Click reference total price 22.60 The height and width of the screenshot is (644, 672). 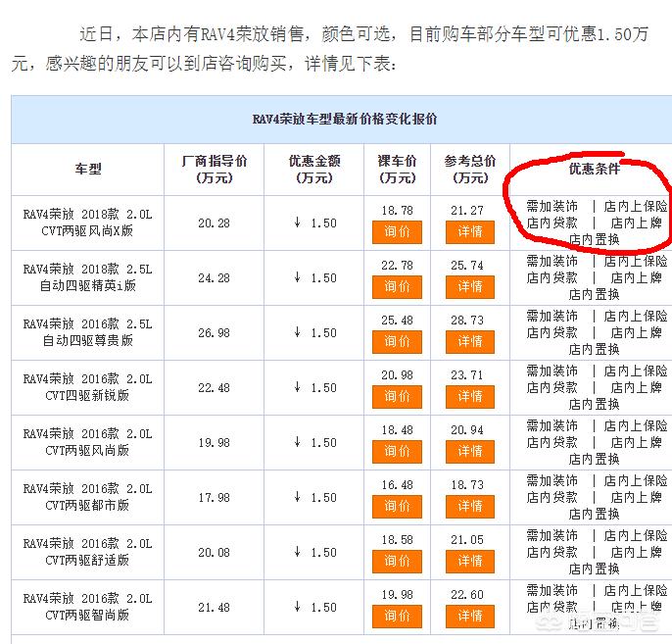click(x=466, y=595)
